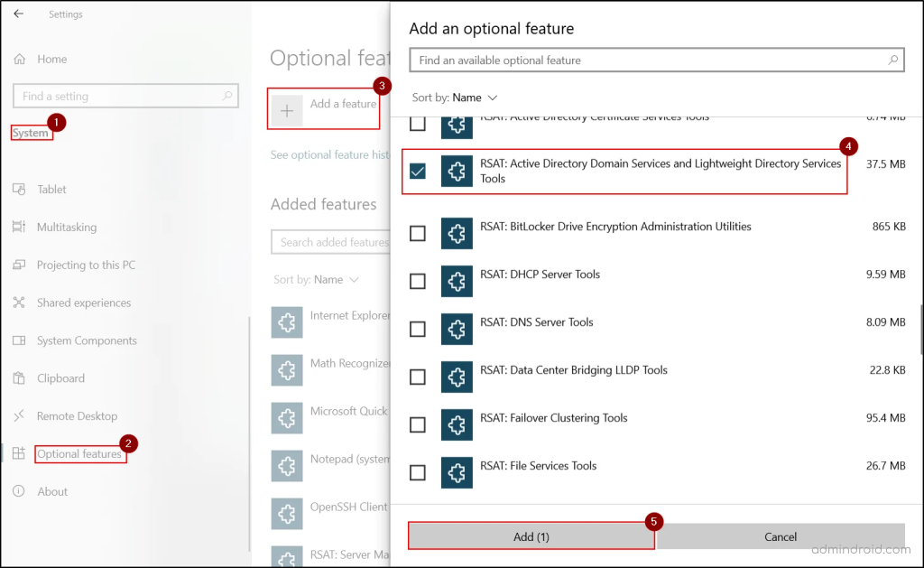The width and height of the screenshot is (924, 568).
Task: Click the Home icon in the sidebar
Action: [20, 59]
